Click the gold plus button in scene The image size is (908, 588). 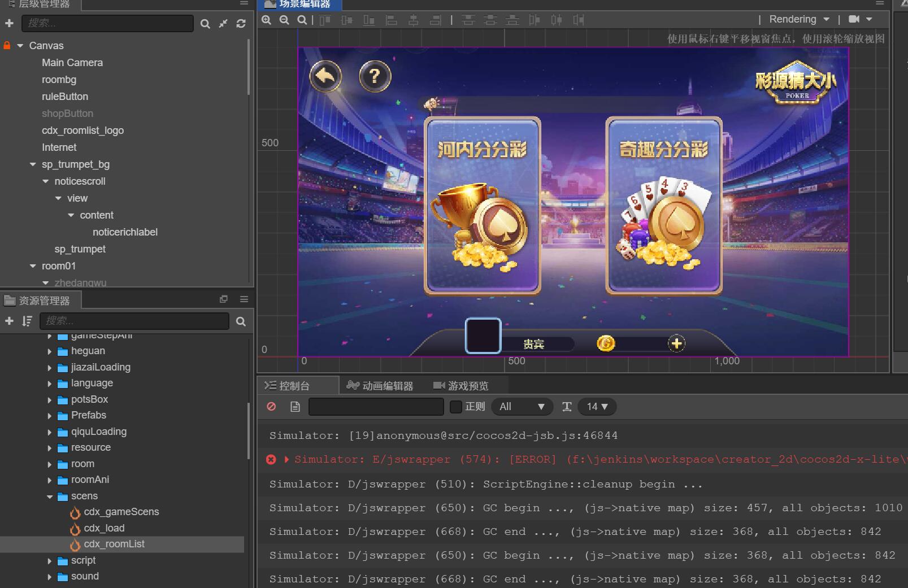676,343
